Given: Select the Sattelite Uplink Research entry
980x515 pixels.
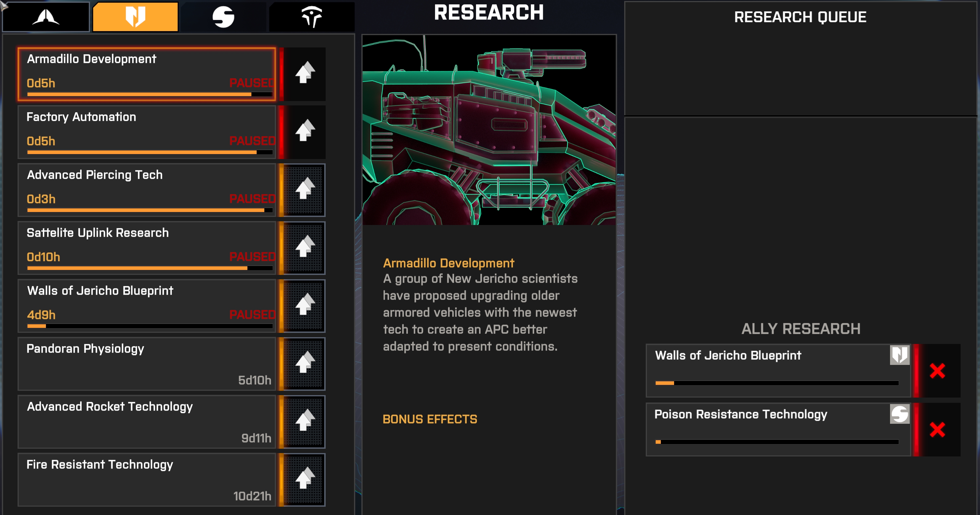Looking at the screenshot, I should pyautogui.click(x=147, y=248).
